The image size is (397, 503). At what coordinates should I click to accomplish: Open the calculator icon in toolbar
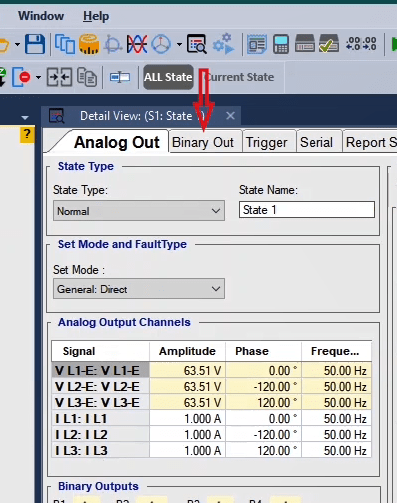281,44
